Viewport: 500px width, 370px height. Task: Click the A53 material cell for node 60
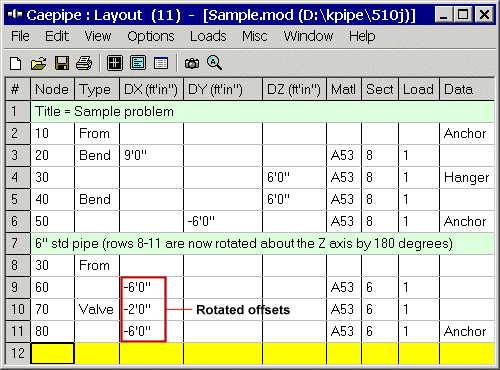tap(344, 287)
